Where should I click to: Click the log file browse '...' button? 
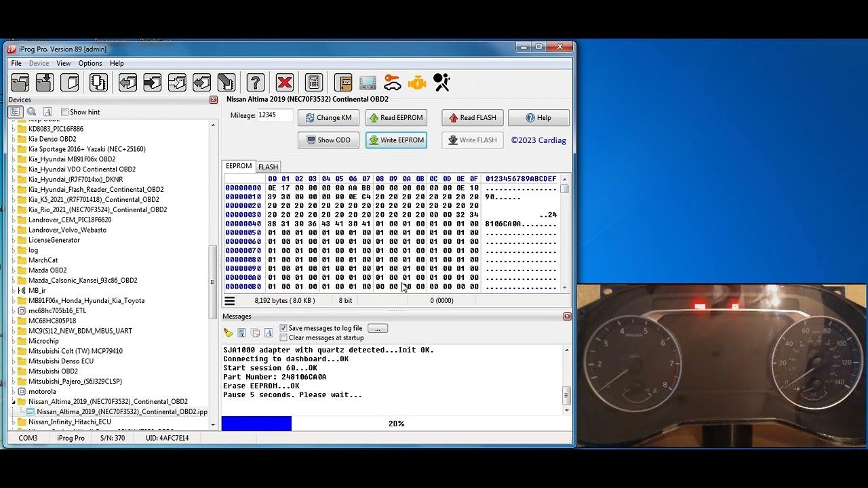(x=378, y=328)
